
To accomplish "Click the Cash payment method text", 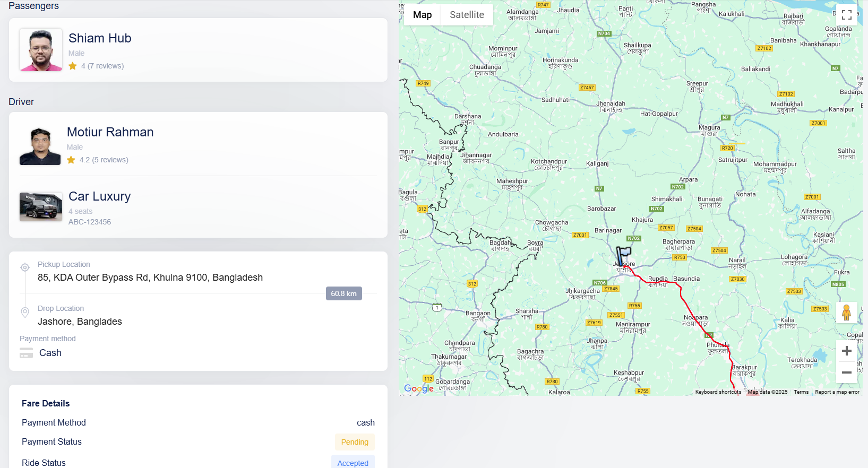I will (x=50, y=353).
